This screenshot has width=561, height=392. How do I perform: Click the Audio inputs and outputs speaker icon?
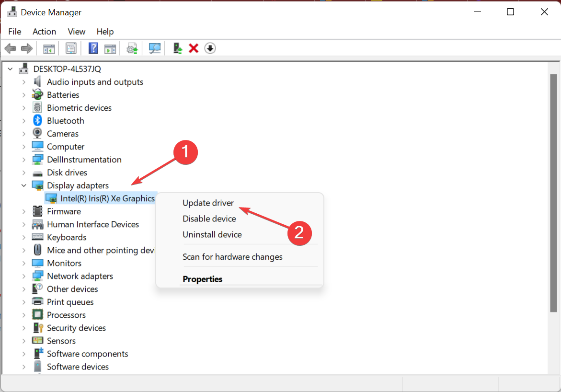pos(37,81)
